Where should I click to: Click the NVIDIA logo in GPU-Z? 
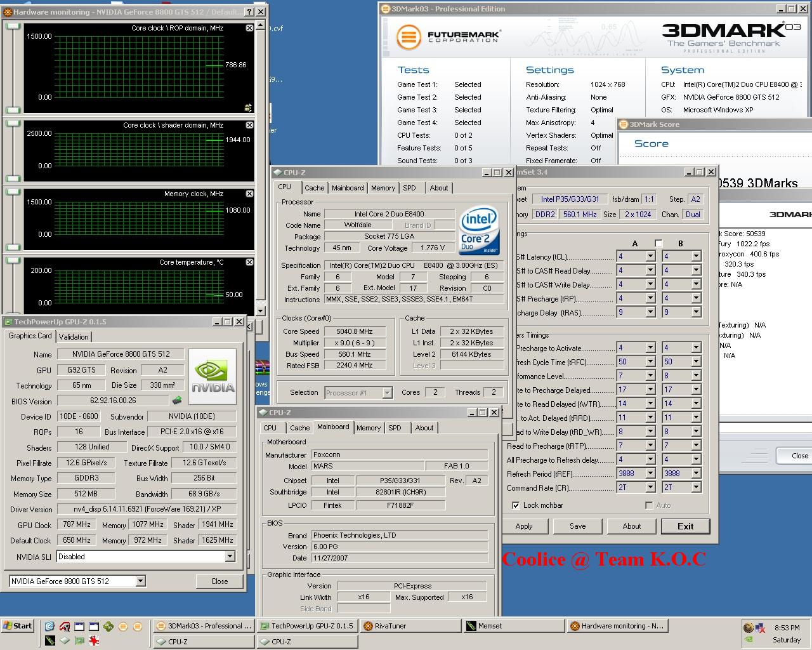pos(213,376)
